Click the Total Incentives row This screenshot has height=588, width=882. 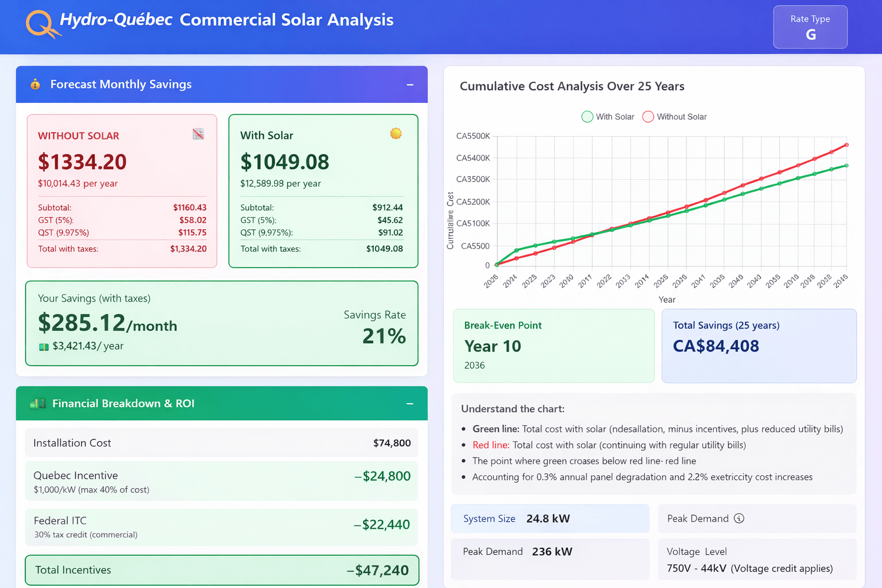click(222, 570)
